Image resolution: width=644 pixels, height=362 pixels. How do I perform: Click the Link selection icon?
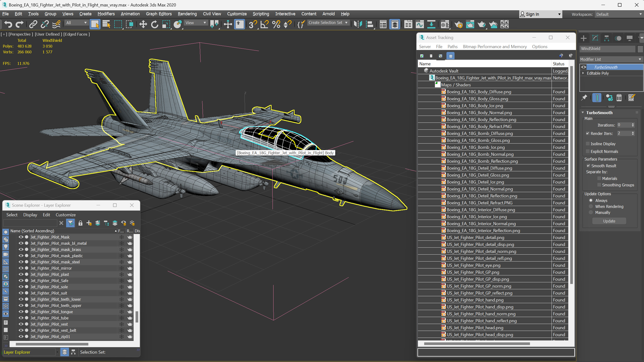click(33, 24)
